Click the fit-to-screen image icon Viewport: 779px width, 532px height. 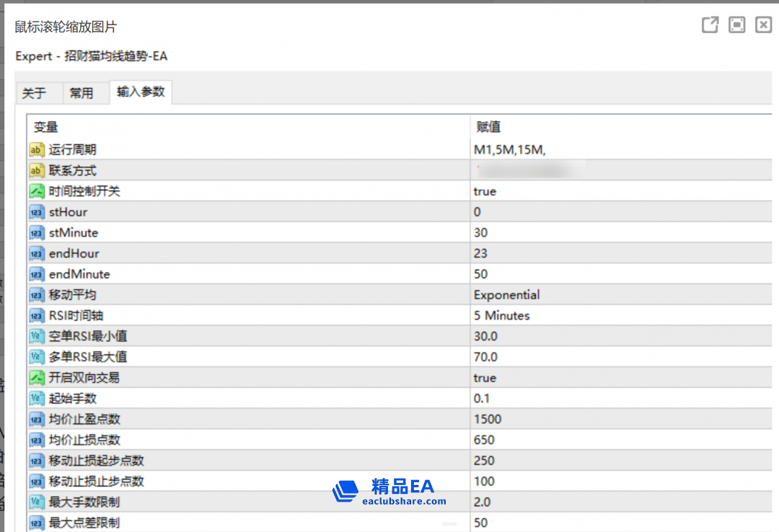tap(736, 25)
